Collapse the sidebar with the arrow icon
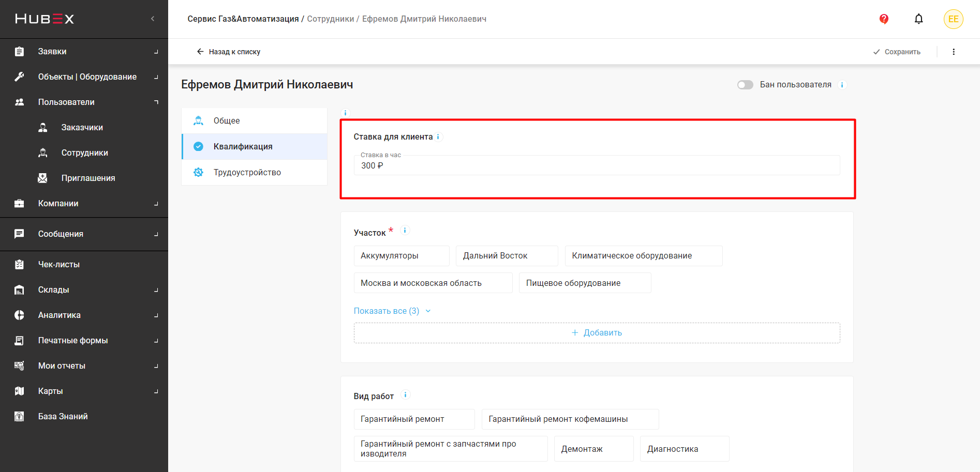This screenshot has height=472, width=980. tap(153, 19)
